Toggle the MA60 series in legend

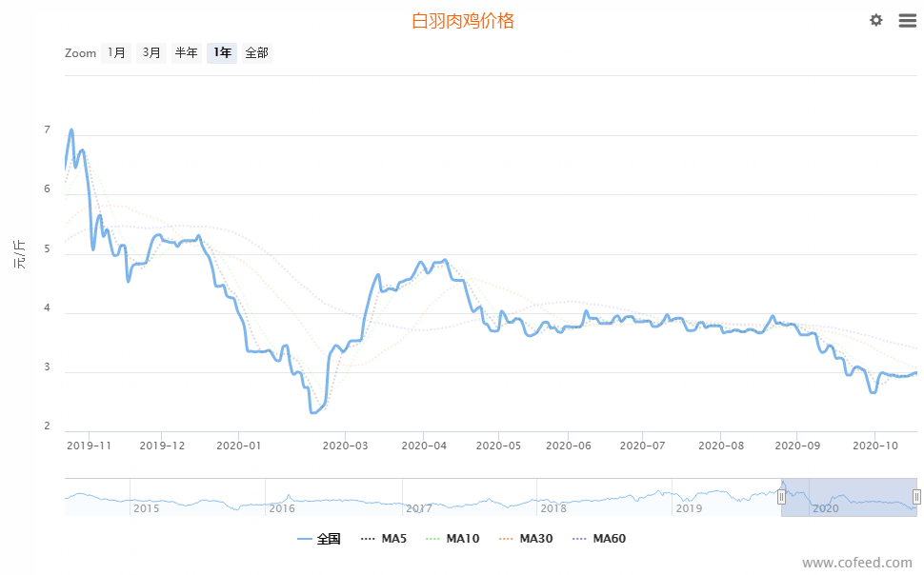click(x=599, y=539)
